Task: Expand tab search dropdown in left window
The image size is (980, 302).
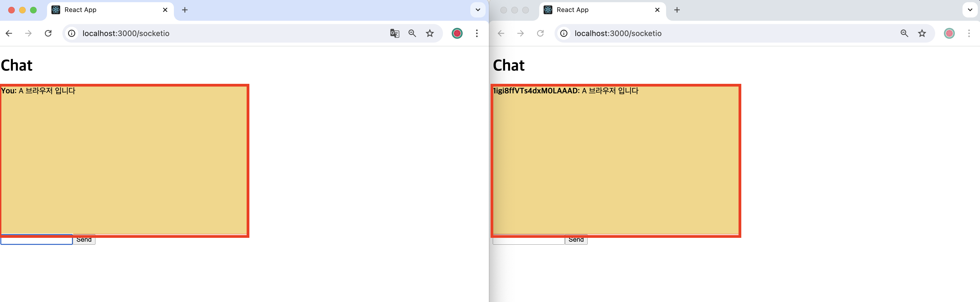Action: pyautogui.click(x=478, y=10)
